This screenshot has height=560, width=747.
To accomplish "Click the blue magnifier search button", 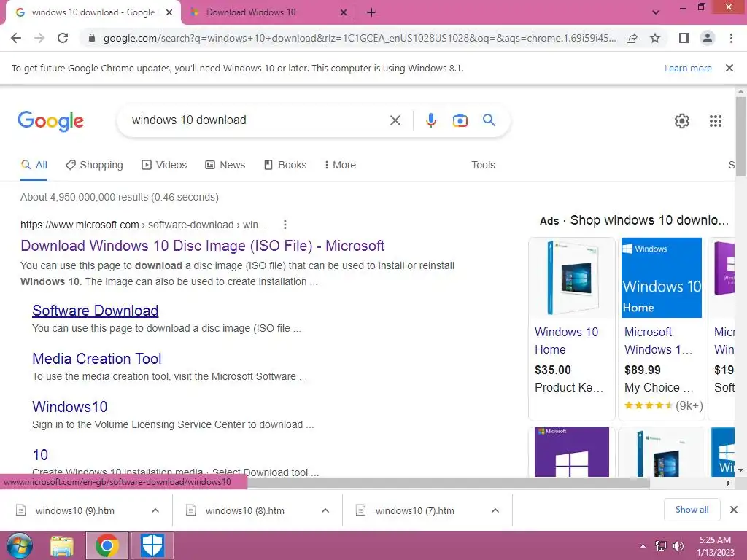I will click(x=489, y=120).
